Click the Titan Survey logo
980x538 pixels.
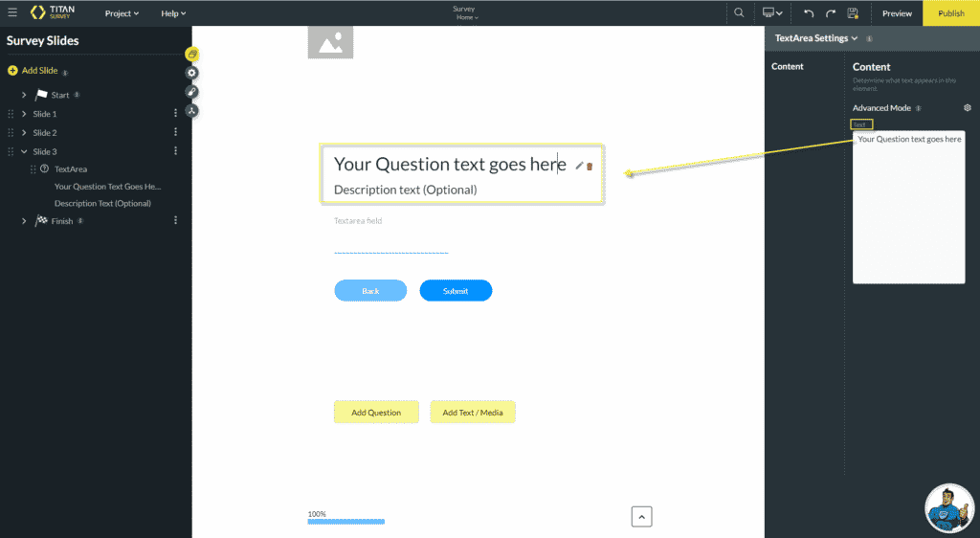click(53, 12)
